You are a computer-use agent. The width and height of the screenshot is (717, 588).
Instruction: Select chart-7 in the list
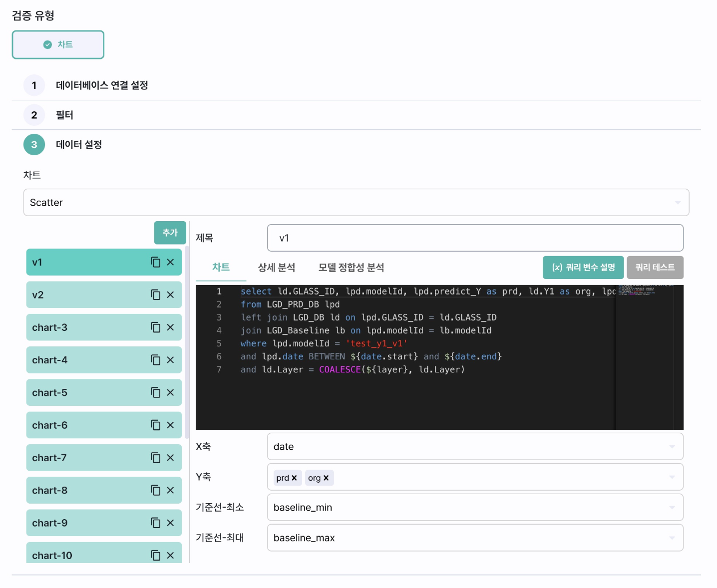(104, 458)
